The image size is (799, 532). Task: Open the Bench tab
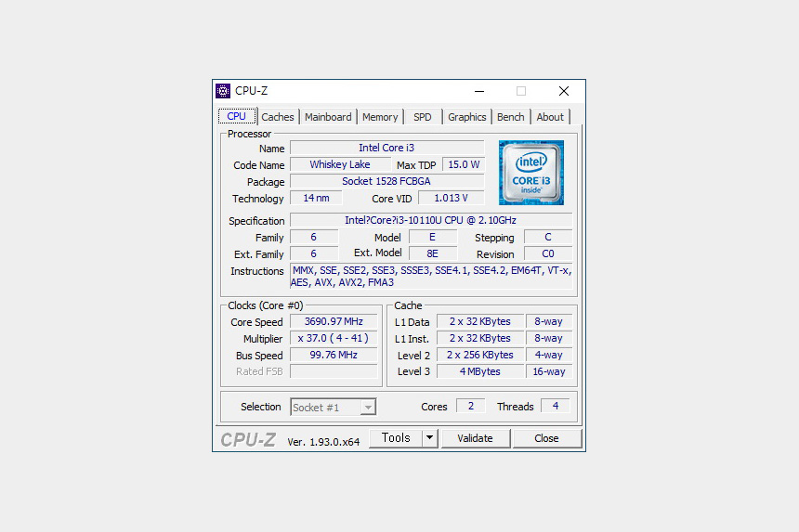510,117
